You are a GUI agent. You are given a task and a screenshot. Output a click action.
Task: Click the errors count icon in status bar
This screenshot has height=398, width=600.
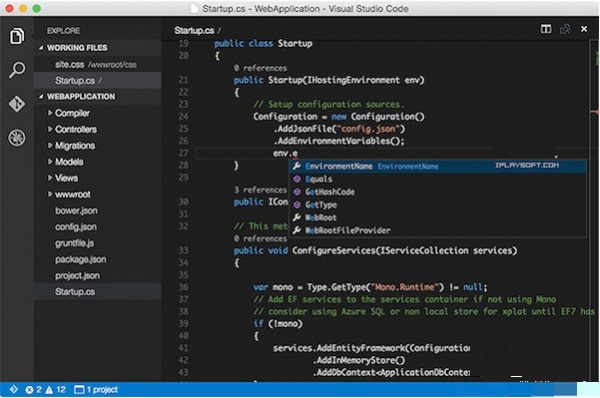tap(29, 390)
